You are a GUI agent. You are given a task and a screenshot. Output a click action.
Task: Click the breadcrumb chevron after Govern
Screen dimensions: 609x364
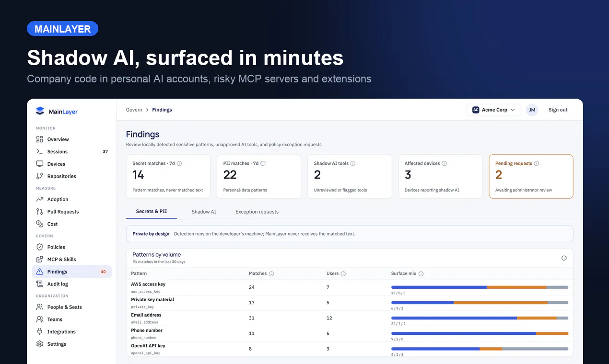coord(147,110)
